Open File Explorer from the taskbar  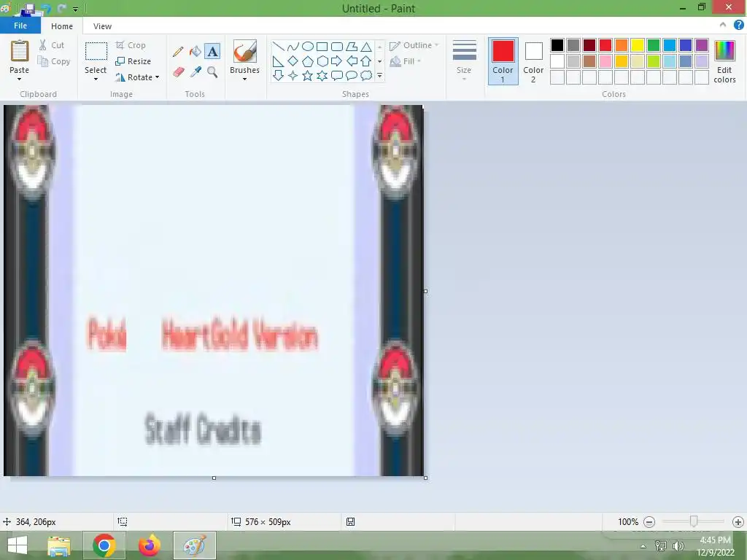[59, 545]
